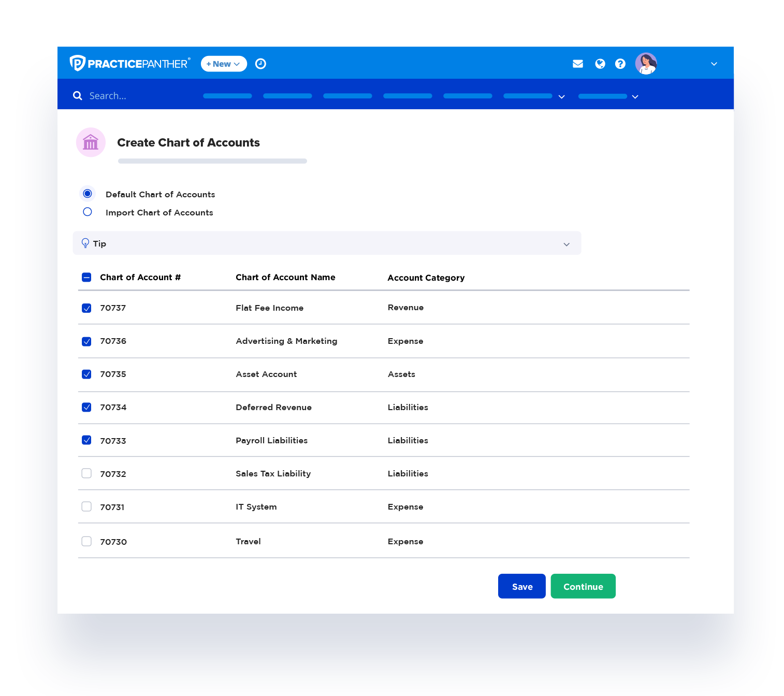Click the bank building icon
784x696 pixels.
(x=91, y=142)
